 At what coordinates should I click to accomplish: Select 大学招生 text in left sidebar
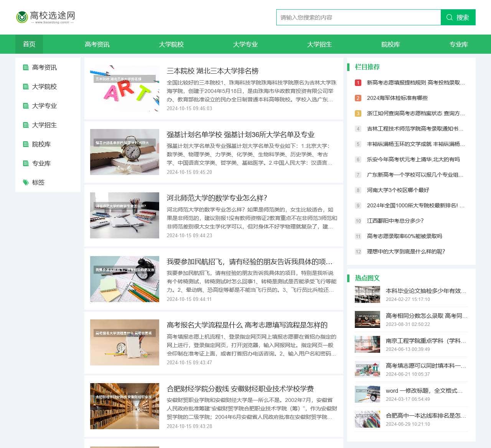tap(44, 125)
